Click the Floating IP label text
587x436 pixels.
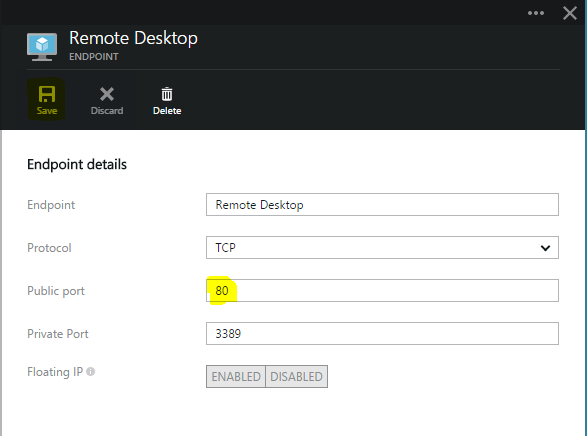click(55, 372)
